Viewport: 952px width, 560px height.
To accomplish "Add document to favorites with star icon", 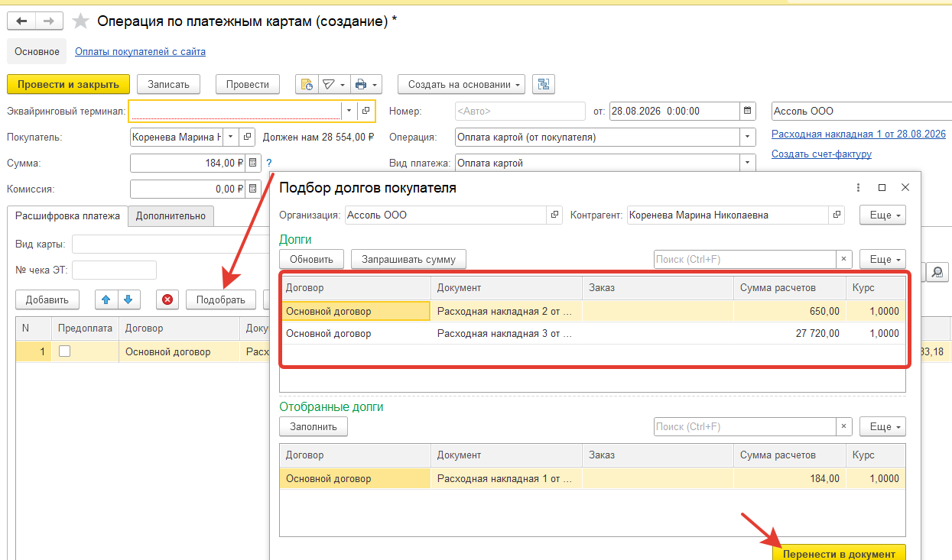I will coord(80,21).
